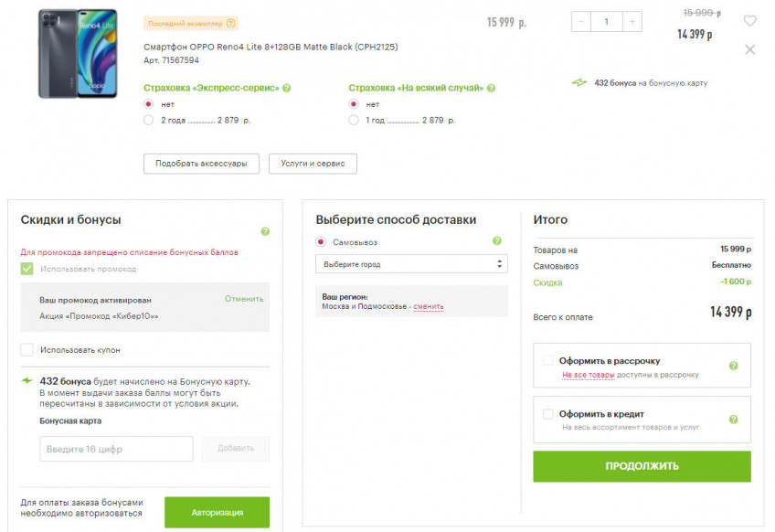
Task: Decrease product quantity with minus button
Action: pos(582,22)
